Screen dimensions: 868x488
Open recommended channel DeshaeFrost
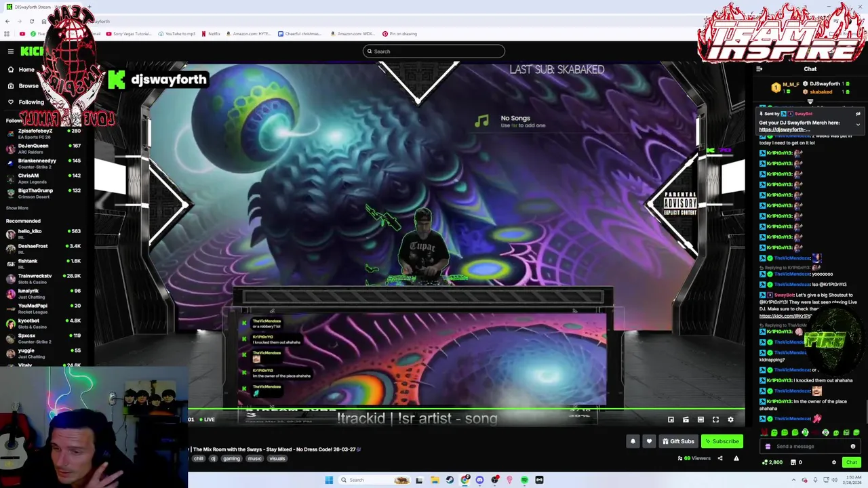pyautogui.click(x=44, y=249)
